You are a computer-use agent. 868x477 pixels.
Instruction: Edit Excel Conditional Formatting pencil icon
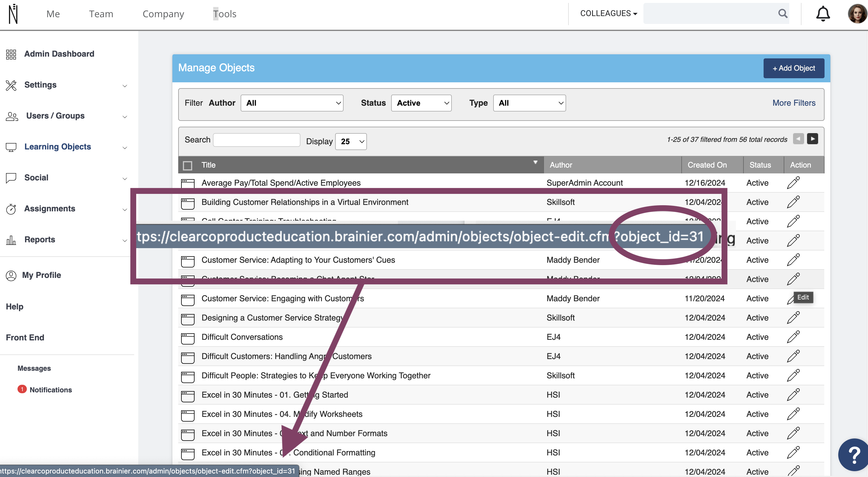click(793, 452)
